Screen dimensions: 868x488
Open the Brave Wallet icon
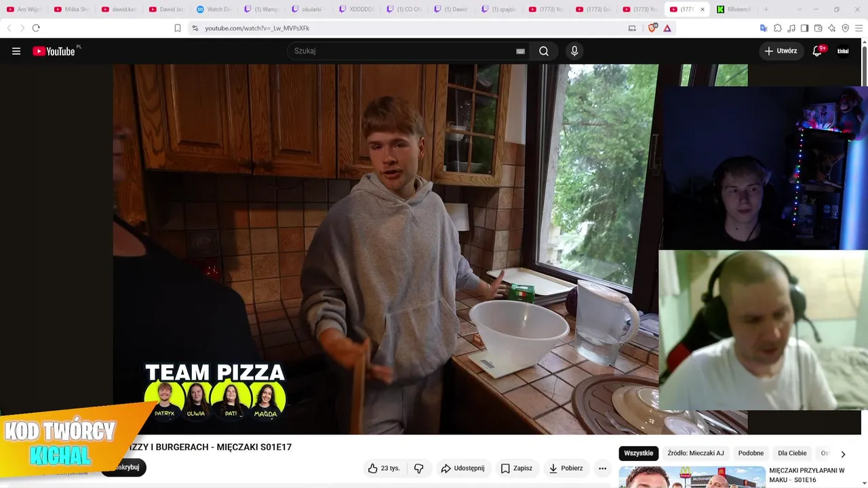coord(818,28)
